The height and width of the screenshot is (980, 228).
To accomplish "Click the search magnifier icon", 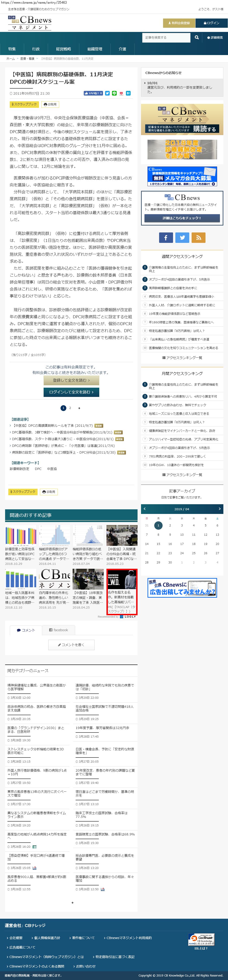I will [x=196, y=37].
